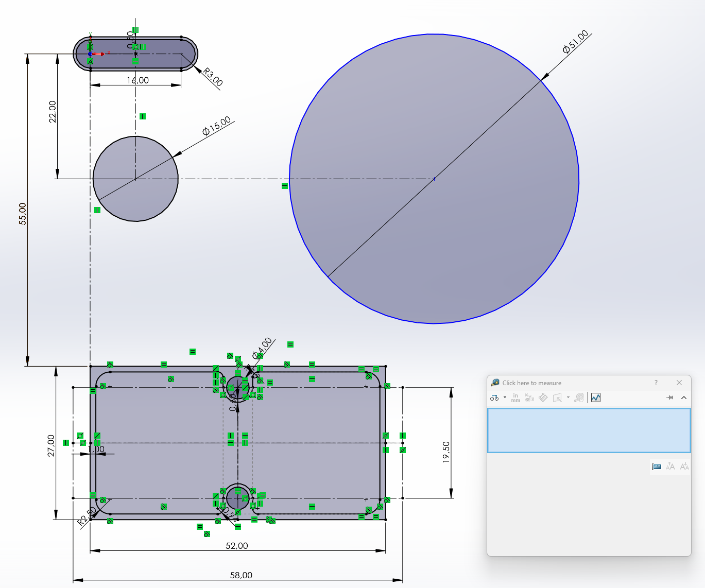
Task: Select the Ø15,00 diameter dimension text
Action: click(217, 126)
